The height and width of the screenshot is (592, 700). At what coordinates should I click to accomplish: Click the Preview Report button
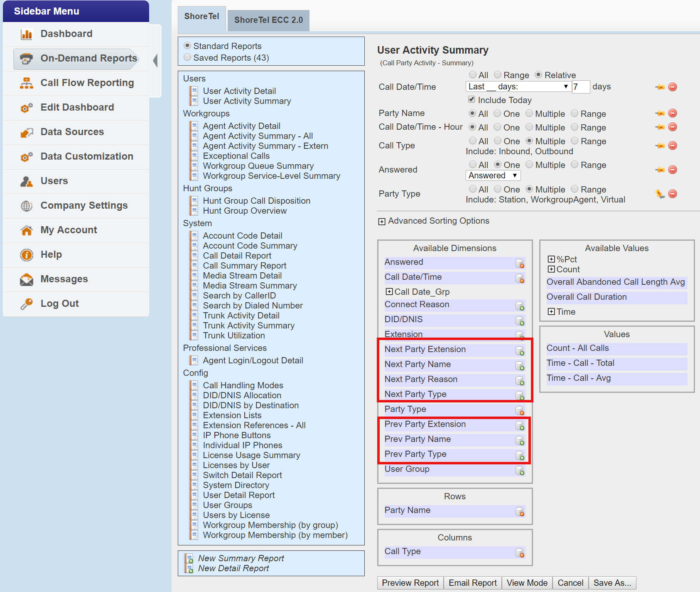pos(410,582)
